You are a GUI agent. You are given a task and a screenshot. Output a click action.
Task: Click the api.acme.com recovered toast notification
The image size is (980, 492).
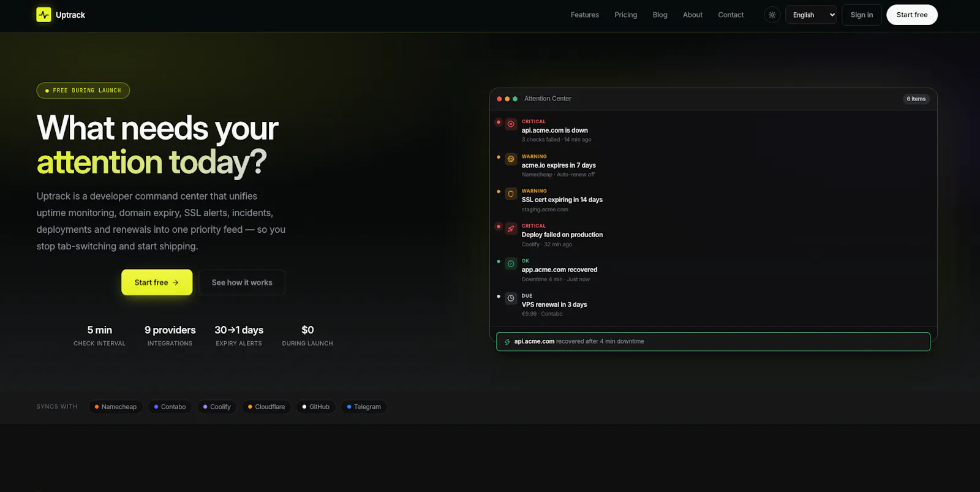(713, 342)
